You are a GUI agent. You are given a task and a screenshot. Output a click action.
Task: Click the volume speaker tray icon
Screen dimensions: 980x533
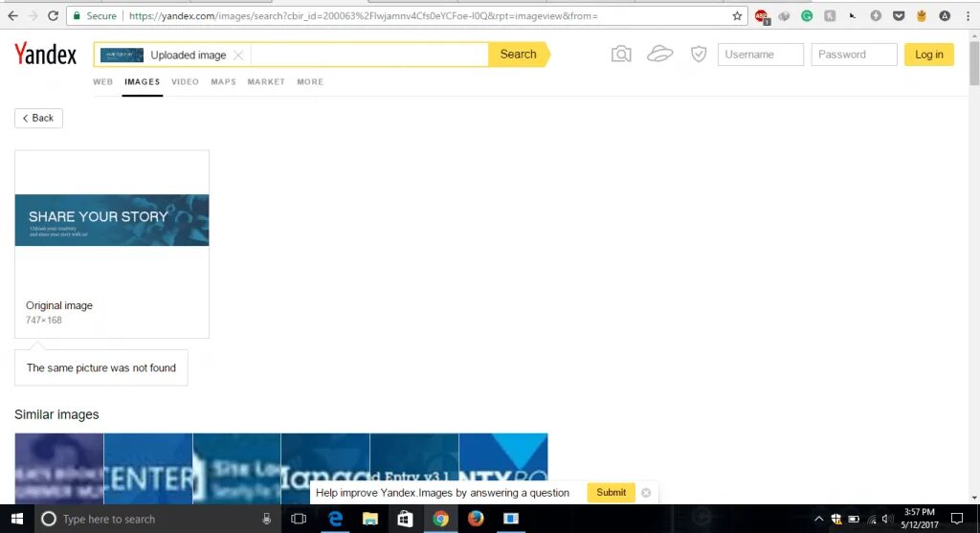coord(887,519)
